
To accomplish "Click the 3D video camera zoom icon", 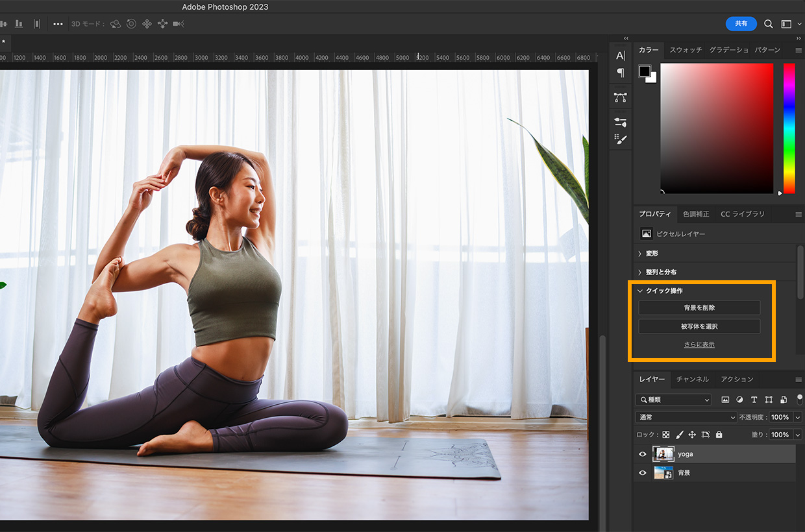I will 179,24.
